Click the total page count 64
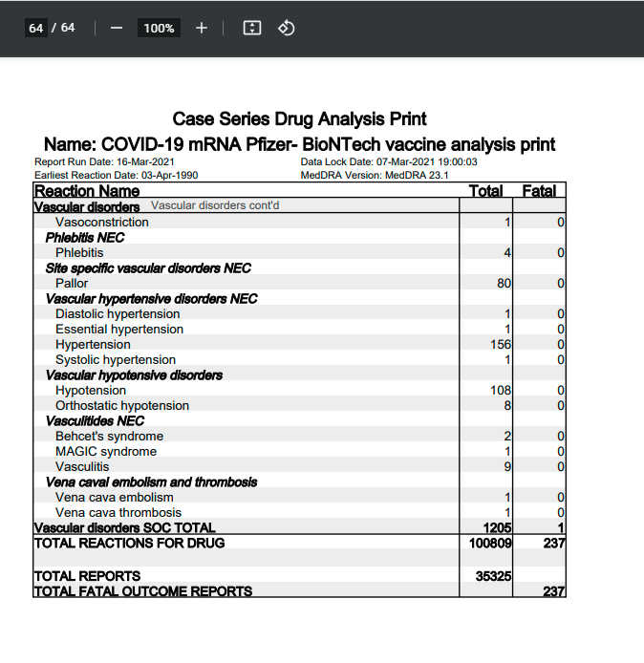This screenshot has height=663, width=644. coord(68,28)
